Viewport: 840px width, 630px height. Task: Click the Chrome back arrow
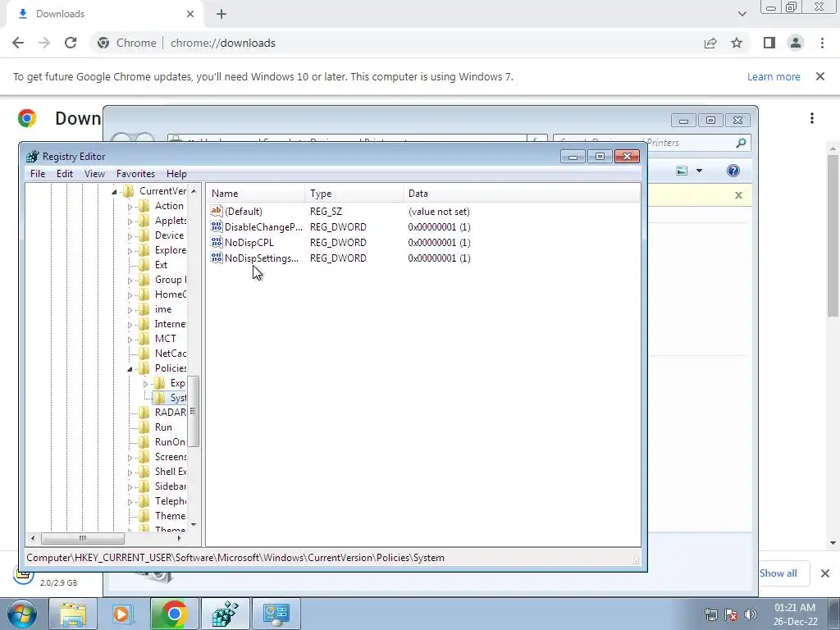pyautogui.click(x=18, y=43)
